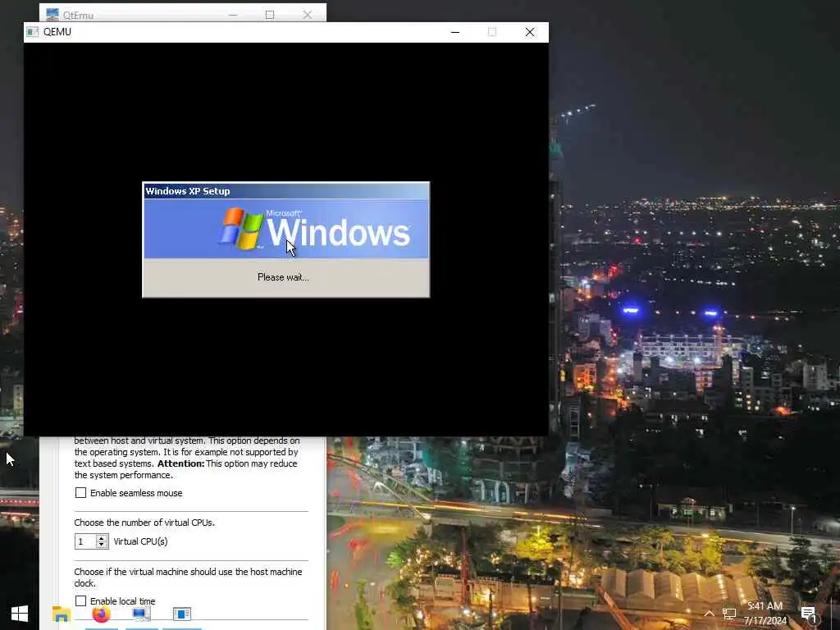The height and width of the screenshot is (630, 840).
Task: Decrease the virtual CPU count
Action: [x=102, y=545]
